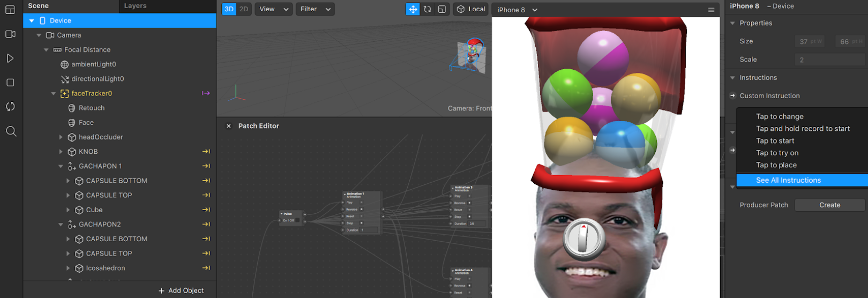The image size is (868, 298).
Task: Select the Pulse patch node
Action: 291,217
